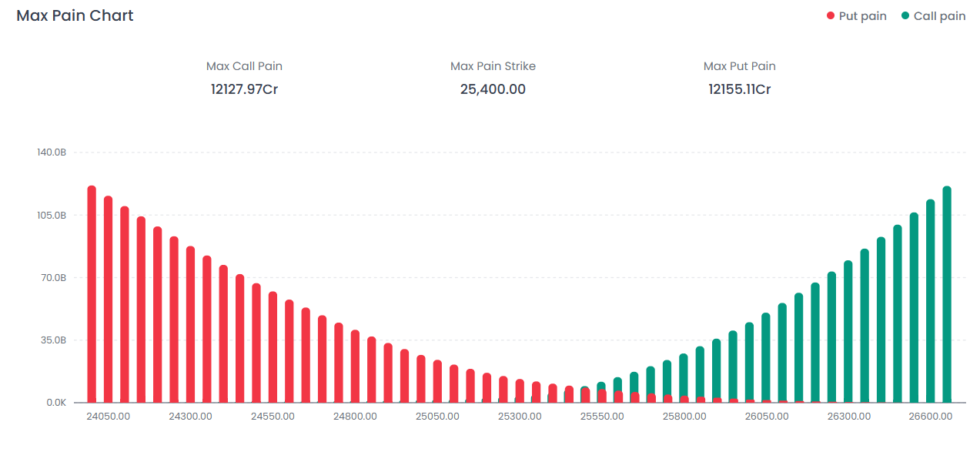Click the 70.0B y-axis label
The width and height of the screenshot is (980, 452).
click(x=52, y=277)
